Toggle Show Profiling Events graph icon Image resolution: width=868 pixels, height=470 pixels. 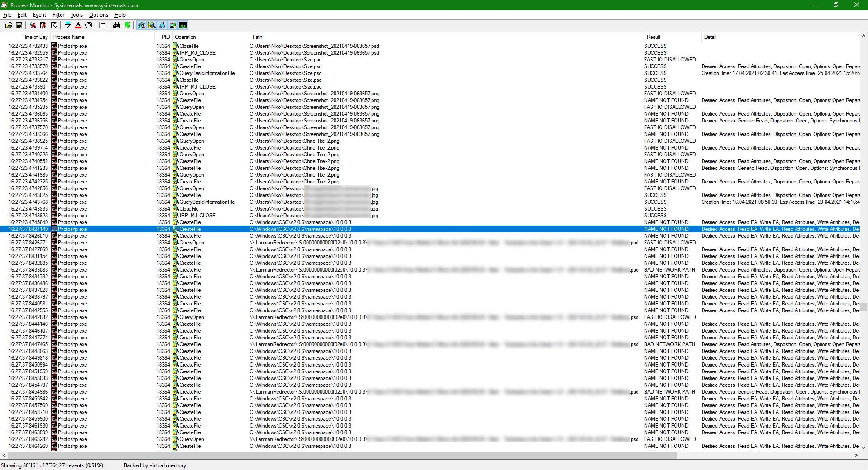click(183, 25)
